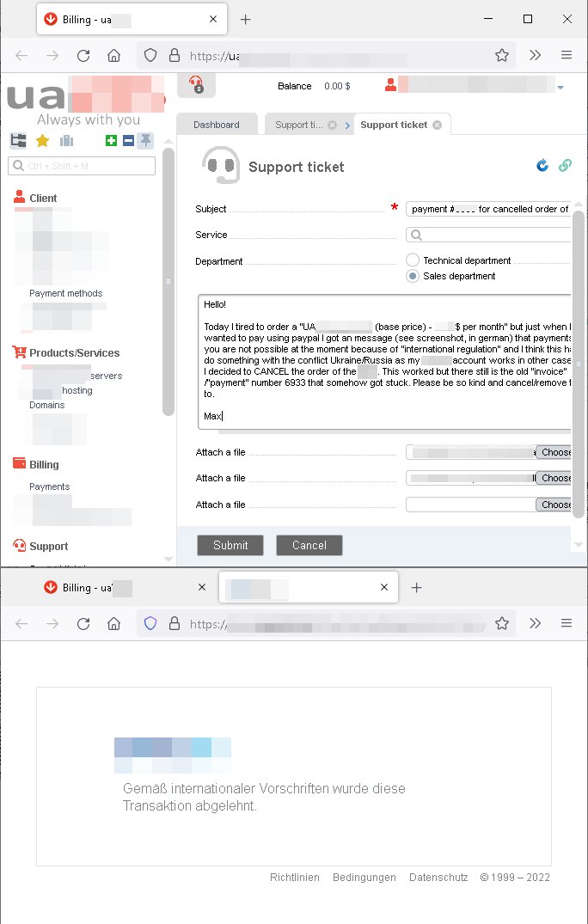Click the green plus expand-all icon
Image resolution: width=588 pixels, height=924 pixels.
(x=111, y=141)
